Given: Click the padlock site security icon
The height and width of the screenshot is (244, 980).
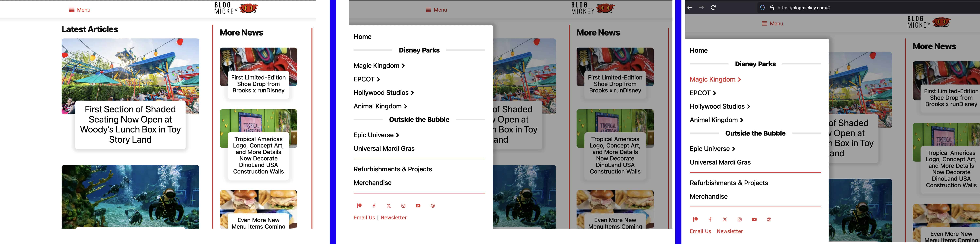Looking at the screenshot, I should [772, 8].
